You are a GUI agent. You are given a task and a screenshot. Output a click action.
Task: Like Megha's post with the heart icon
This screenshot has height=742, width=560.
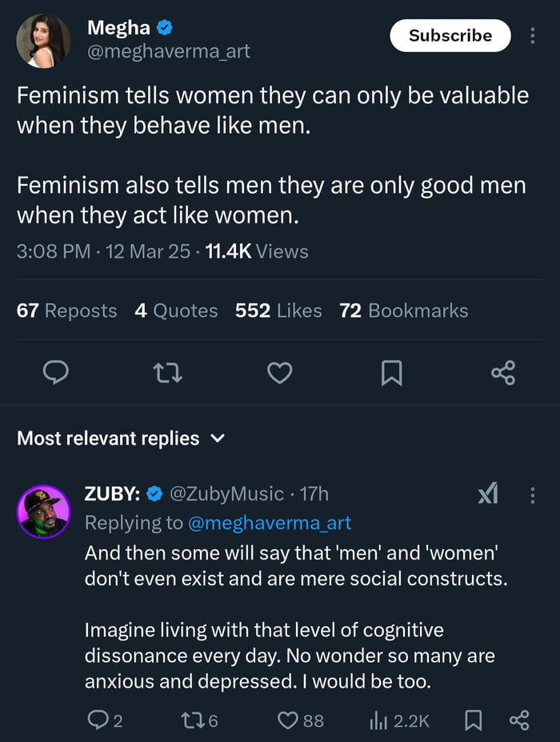click(279, 373)
